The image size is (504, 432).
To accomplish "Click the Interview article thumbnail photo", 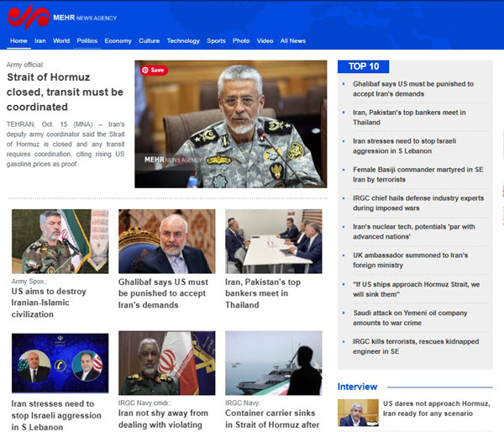I will (358, 413).
